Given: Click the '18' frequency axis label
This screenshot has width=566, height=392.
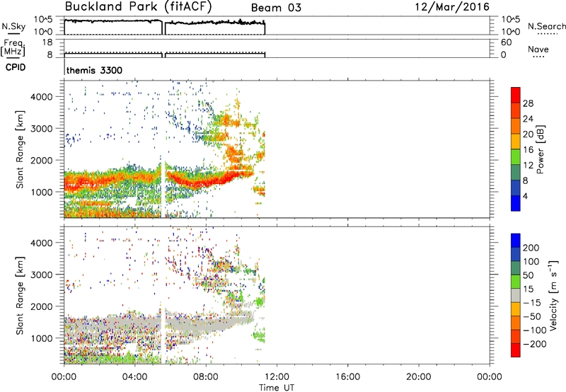Looking at the screenshot, I should pos(47,42).
